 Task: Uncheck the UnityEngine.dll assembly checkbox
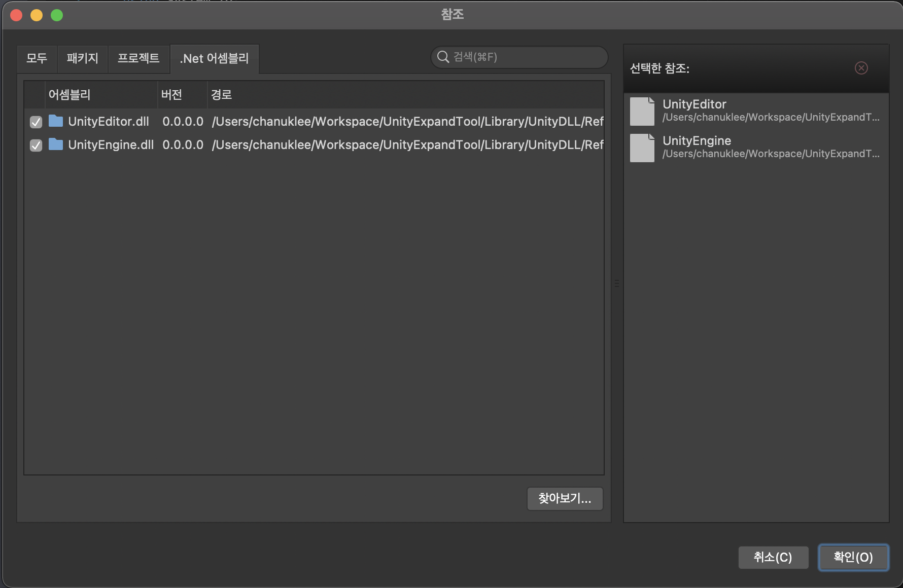(36, 145)
